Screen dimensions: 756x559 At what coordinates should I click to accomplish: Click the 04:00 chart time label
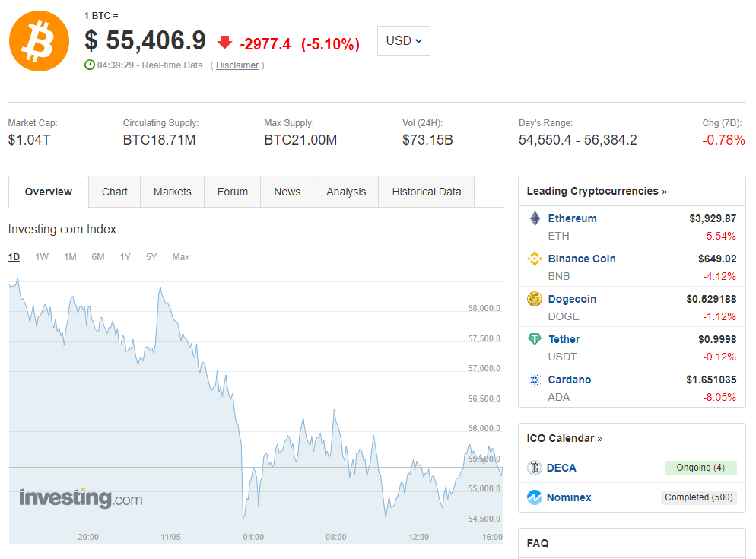click(253, 537)
